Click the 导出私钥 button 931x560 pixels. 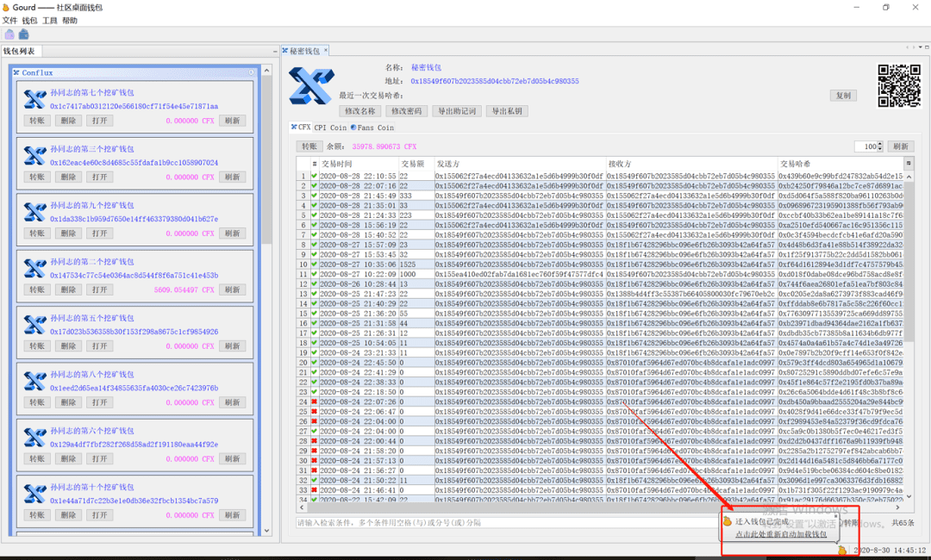tap(507, 111)
